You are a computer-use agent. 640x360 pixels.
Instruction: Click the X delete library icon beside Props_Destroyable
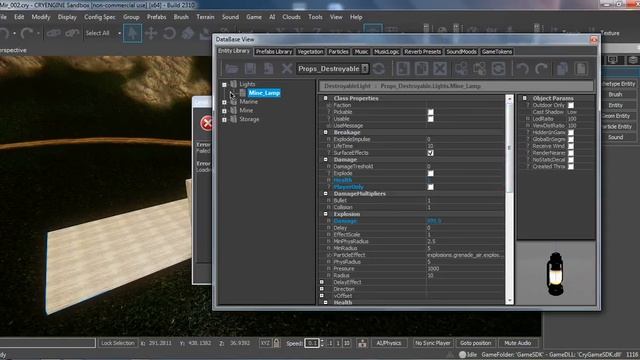pyautogui.click(x=287, y=69)
